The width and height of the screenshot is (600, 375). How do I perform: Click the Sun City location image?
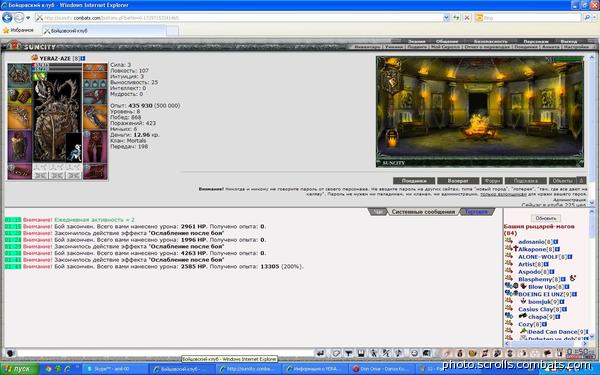[480, 112]
